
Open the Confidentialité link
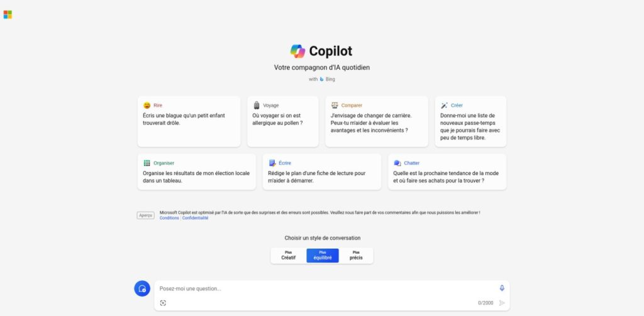click(195, 218)
